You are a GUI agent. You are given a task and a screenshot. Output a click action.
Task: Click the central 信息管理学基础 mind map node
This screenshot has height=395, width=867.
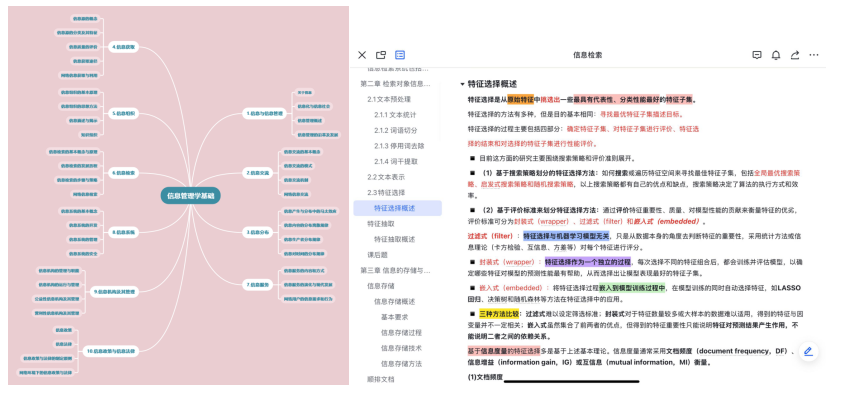pyautogui.click(x=190, y=195)
